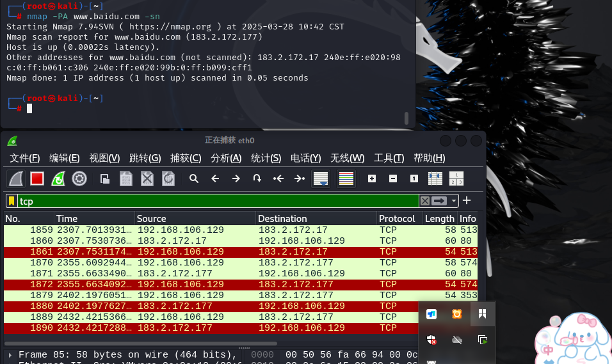Select packet number 1859 row
Image resolution: width=612 pixels, height=364 pixels.
[241, 230]
